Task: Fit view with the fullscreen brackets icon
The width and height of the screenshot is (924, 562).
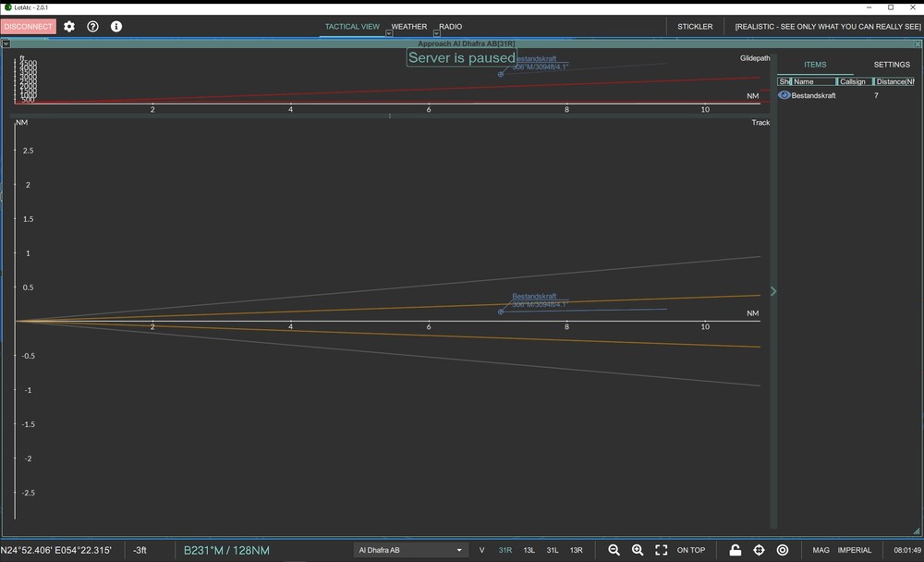Action: coord(662,550)
